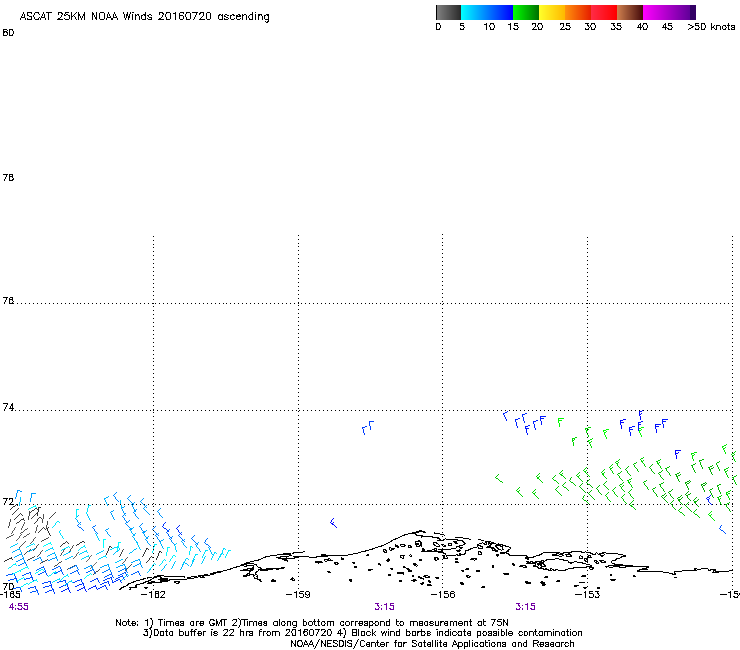This screenshot has width=740, height=650.
Task: Click the lone blue wind barb above the coast near -158
Action: tap(333, 523)
